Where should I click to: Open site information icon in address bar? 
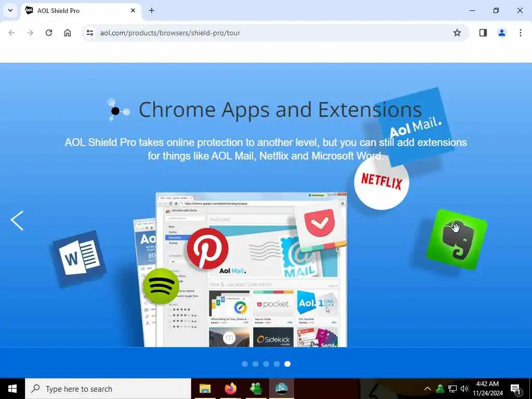pos(90,33)
